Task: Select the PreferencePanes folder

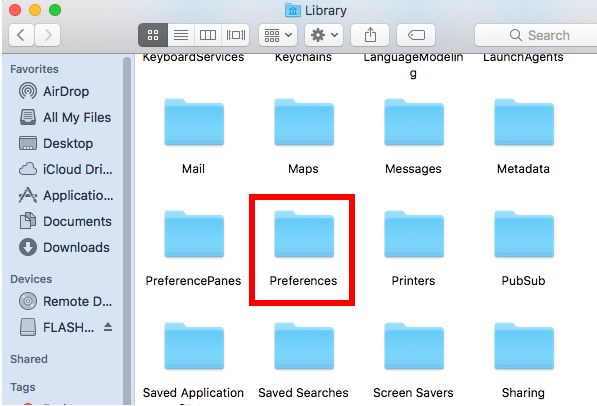Action: 193,248
